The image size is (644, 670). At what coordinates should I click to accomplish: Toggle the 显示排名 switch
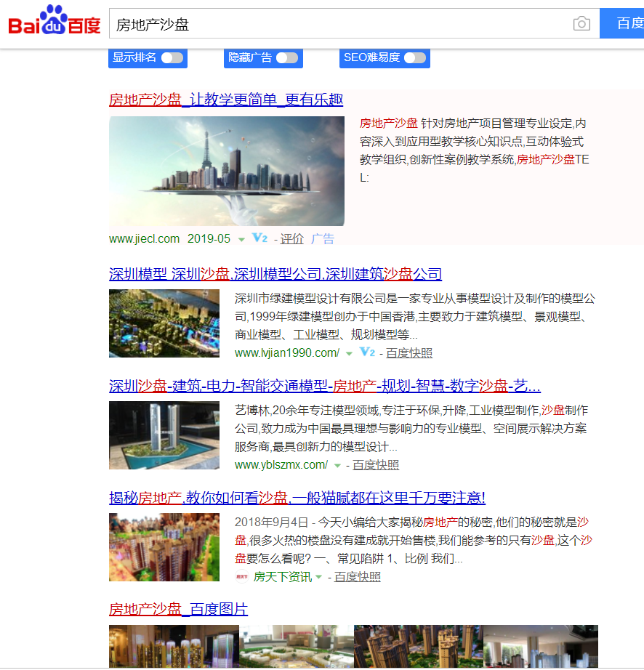[x=172, y=57]
